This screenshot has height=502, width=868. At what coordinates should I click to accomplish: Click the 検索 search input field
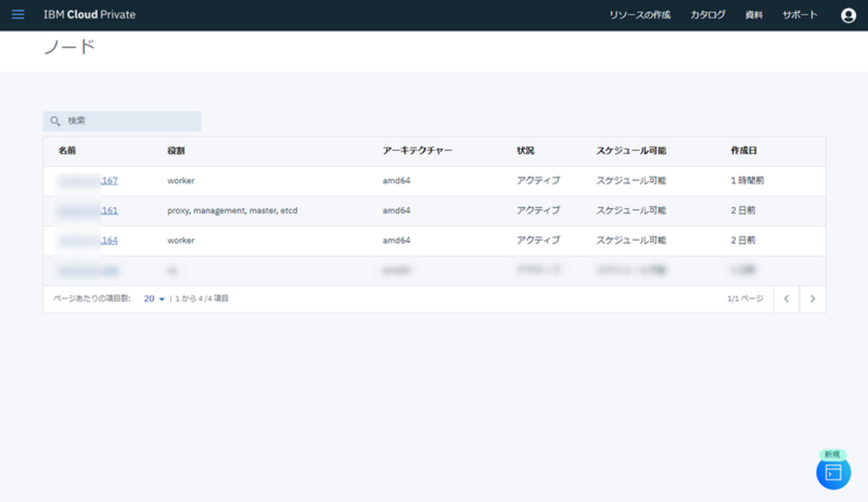[x=130, y=121]
